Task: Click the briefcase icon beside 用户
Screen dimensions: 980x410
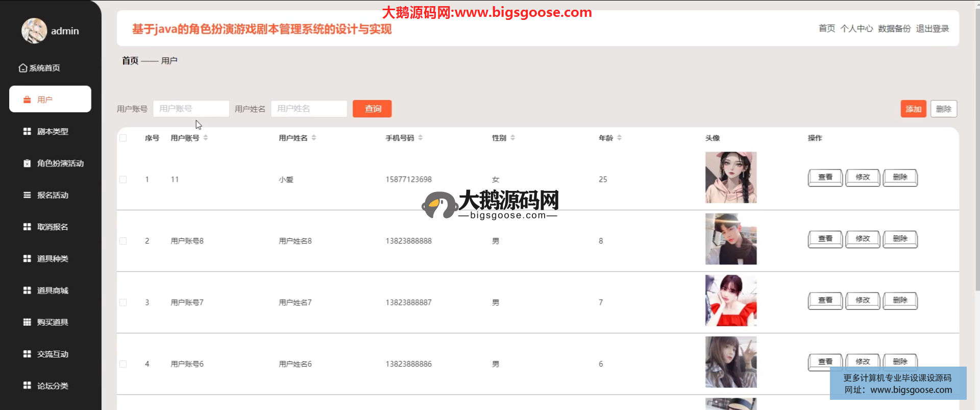Action: click(27, 100)
